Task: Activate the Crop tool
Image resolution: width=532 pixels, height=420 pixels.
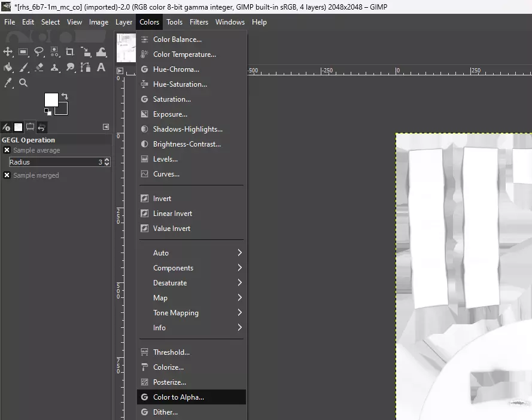Action: click(x=70, y=52)
